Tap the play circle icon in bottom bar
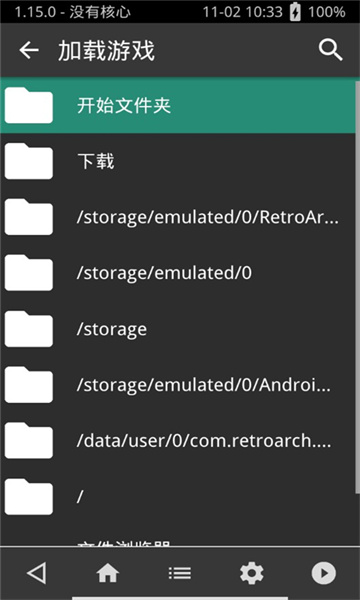This screenshot has height=600, width=360. pyautogui.click(x=324, y=573)
